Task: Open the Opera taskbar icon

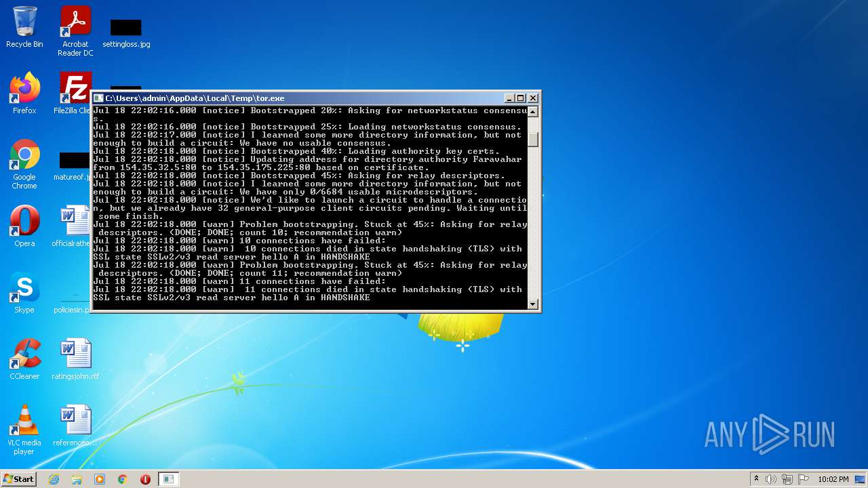Action: point(145,479)
